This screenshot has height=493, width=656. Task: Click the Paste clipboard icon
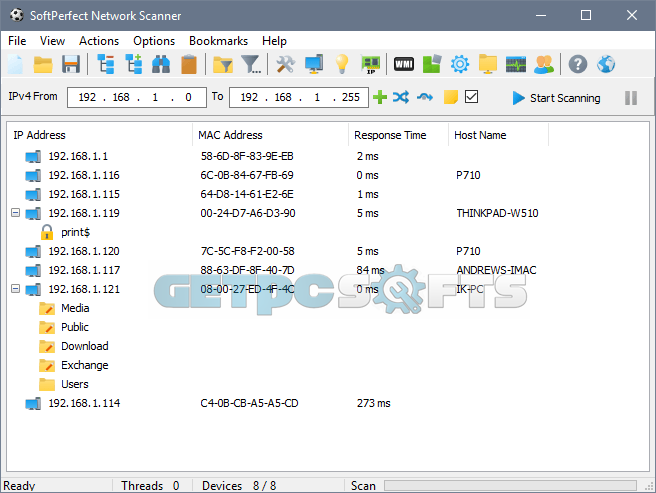tap(189, 64)
